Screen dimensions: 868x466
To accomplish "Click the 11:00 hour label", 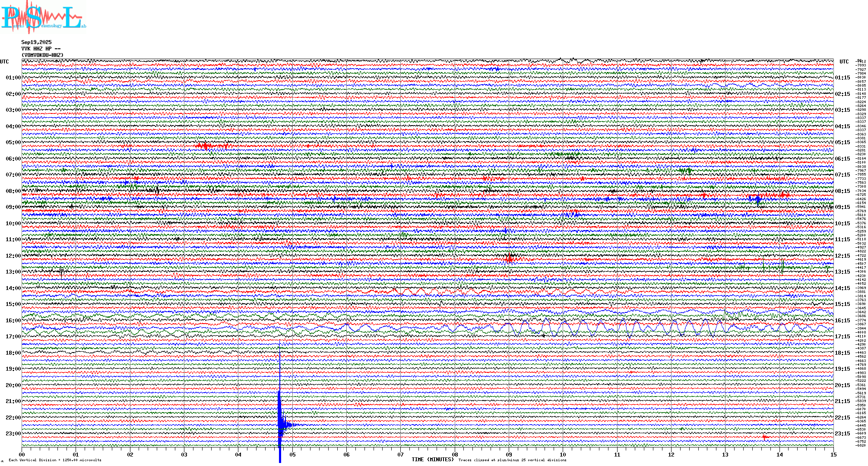I will pyautogui.click(x=13, y=239).
